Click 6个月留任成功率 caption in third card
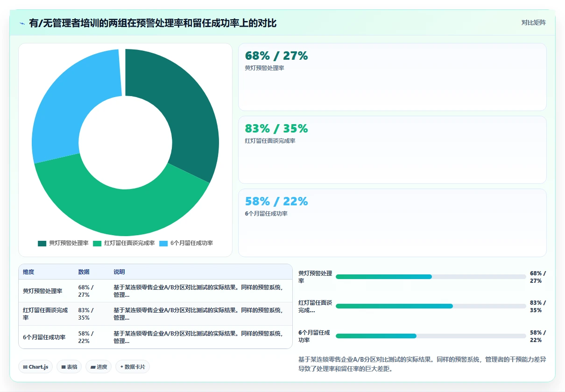This screenshot has width=565, height=392. coord(266,214)
